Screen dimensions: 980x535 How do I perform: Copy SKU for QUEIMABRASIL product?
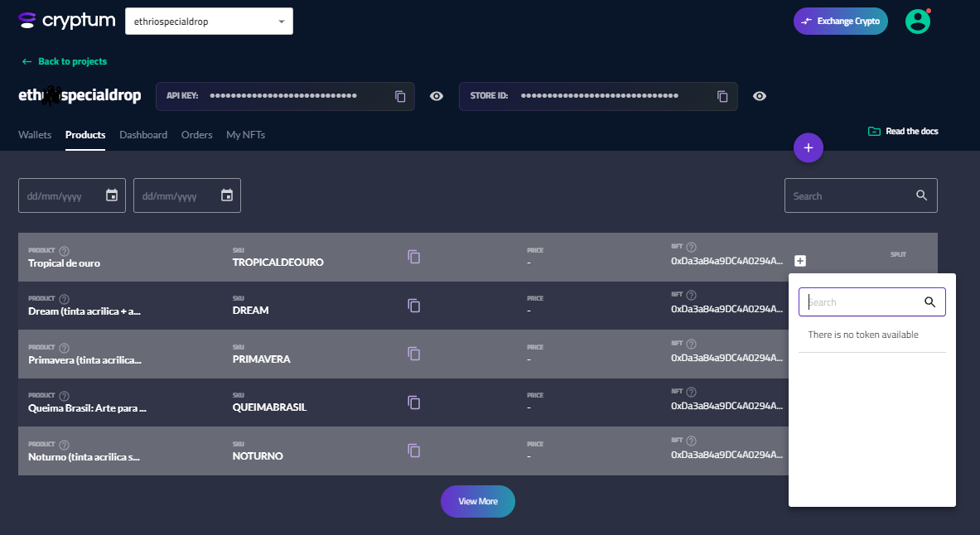coord(414,402)
